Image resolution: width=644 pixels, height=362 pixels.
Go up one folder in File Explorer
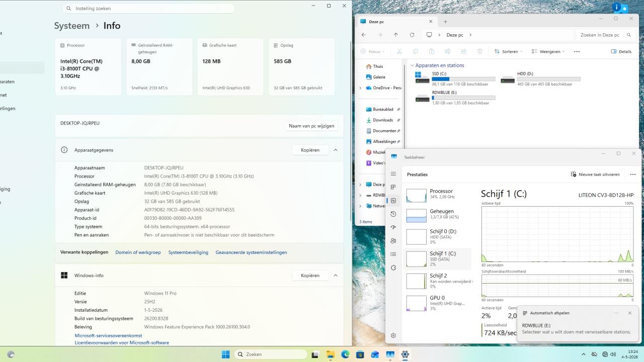[x=396, y=35]
